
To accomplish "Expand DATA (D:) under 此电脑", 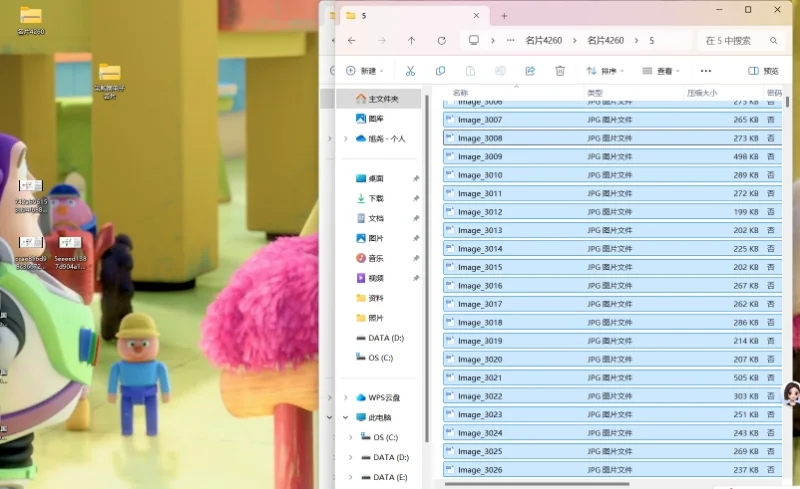I will coord(351,457).
